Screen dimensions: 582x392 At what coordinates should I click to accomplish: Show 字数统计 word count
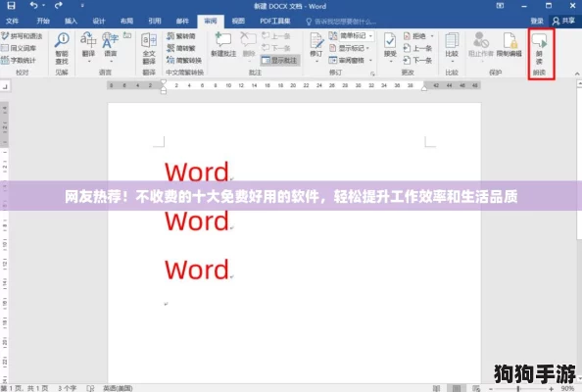(19, 60)
